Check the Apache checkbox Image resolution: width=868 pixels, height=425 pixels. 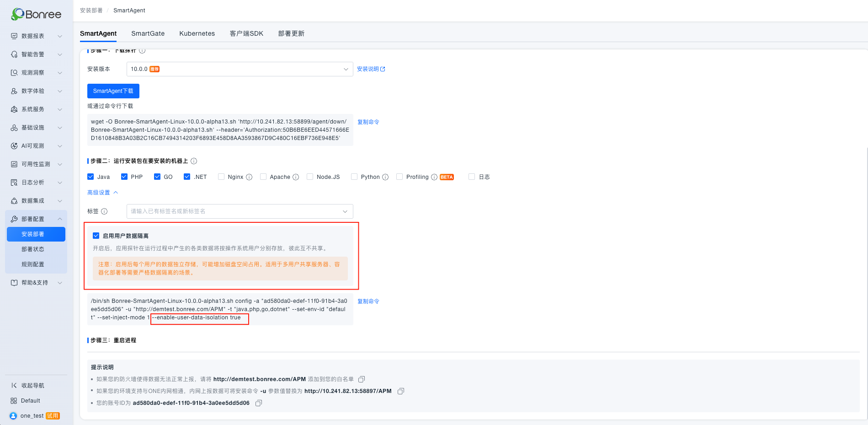point(263,177)
